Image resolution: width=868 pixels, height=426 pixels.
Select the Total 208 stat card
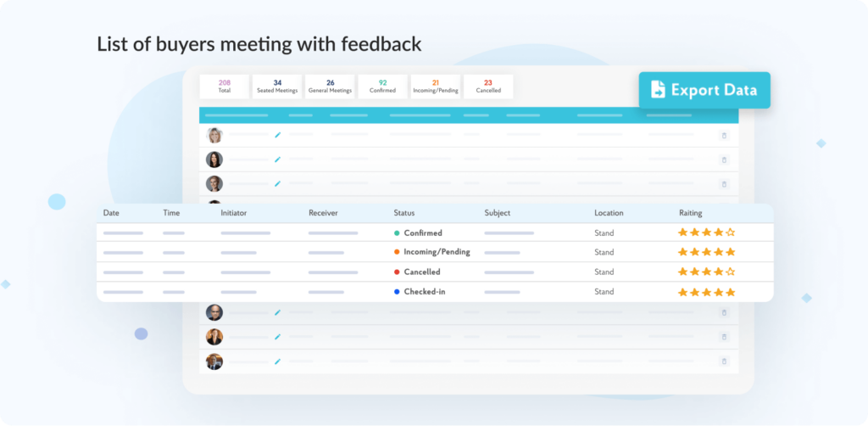point(224,87)
